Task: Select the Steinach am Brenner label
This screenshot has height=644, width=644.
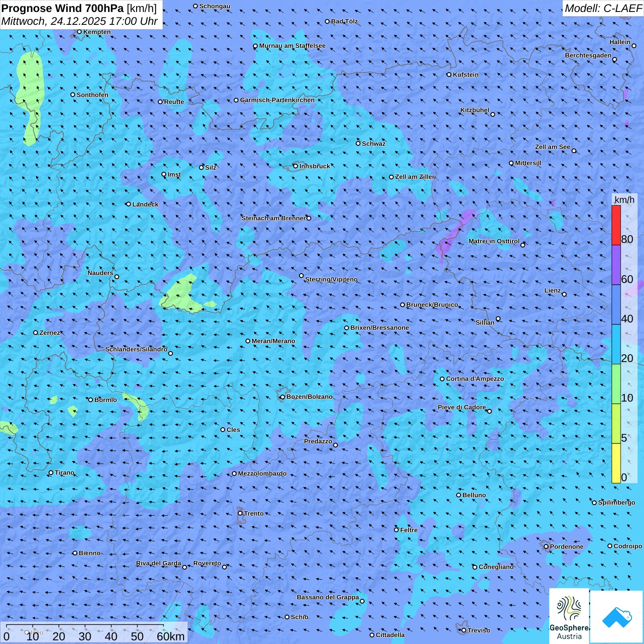Action: pyautogui.click(x=273, y=218)
